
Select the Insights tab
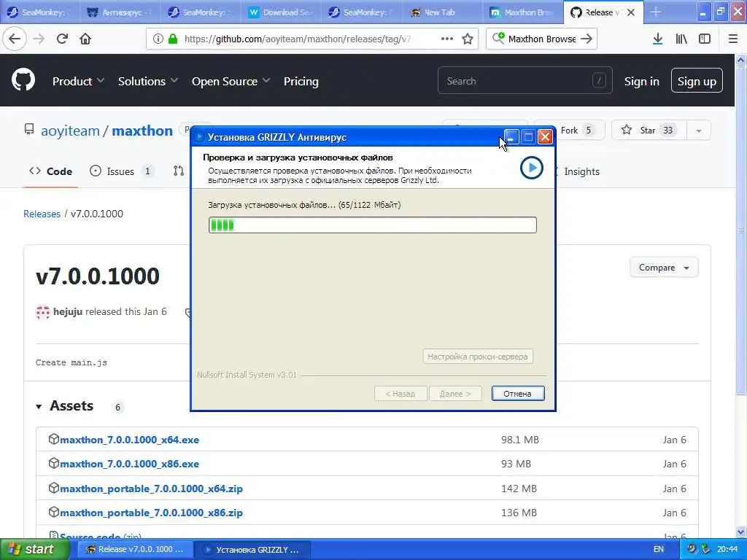click(x=581, y=171)
